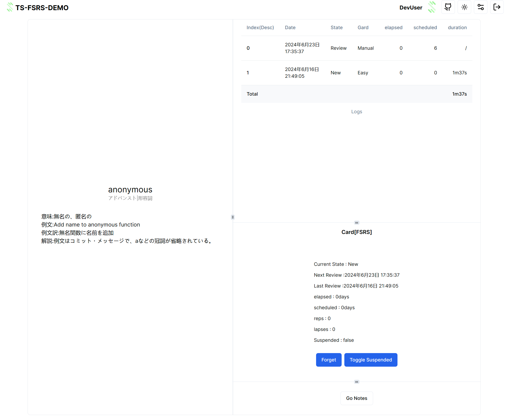Open the settings sliders icon
Viewport: 532px width, 420px height.
pyautogui.click(x=480, y=7)
